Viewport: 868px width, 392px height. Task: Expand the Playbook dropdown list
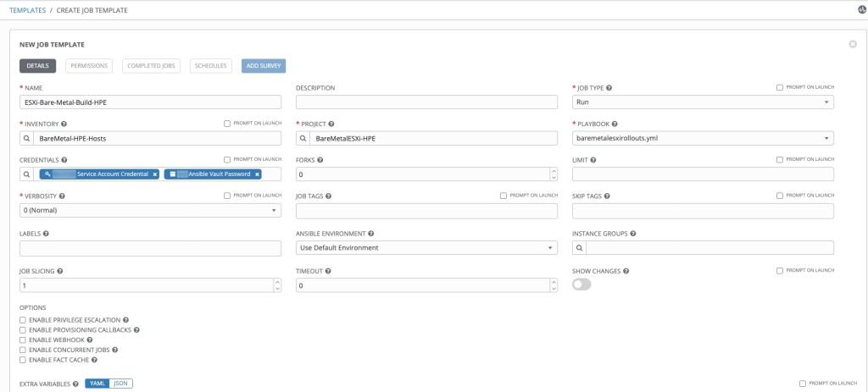point(703,138)
